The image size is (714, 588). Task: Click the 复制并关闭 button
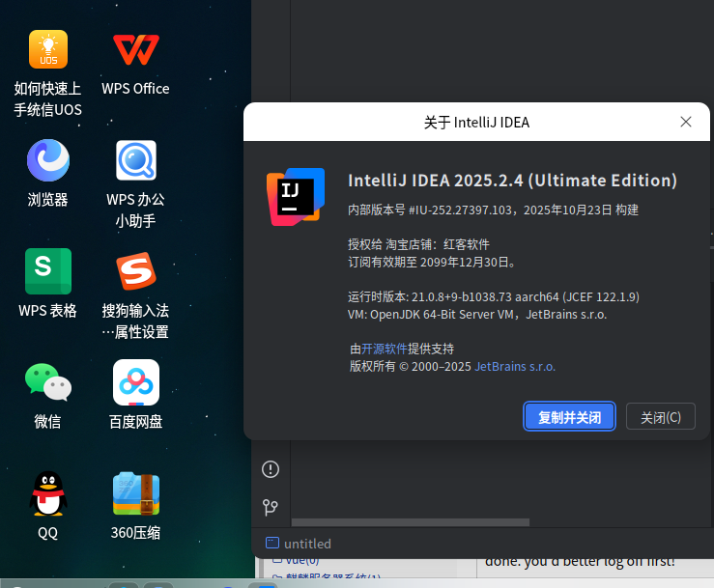(x=569, y=416)
